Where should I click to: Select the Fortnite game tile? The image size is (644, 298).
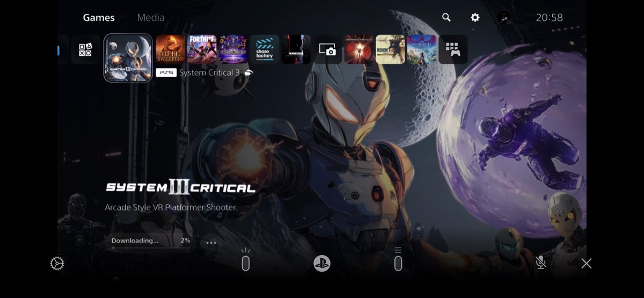point(202,49)
